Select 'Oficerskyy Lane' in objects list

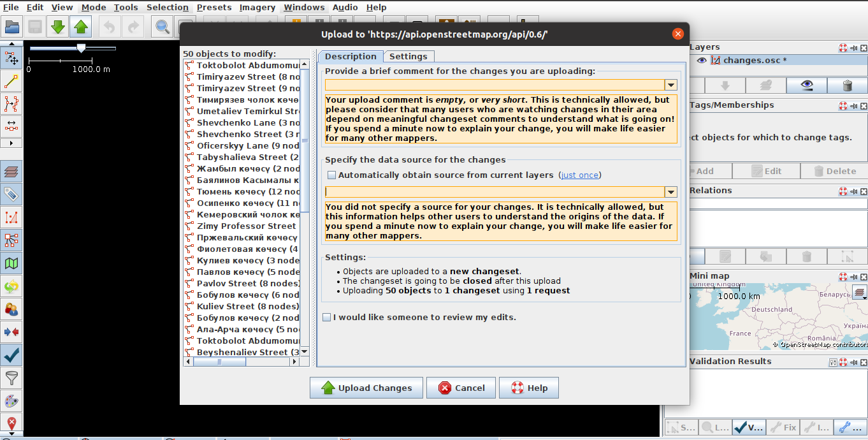241,145
